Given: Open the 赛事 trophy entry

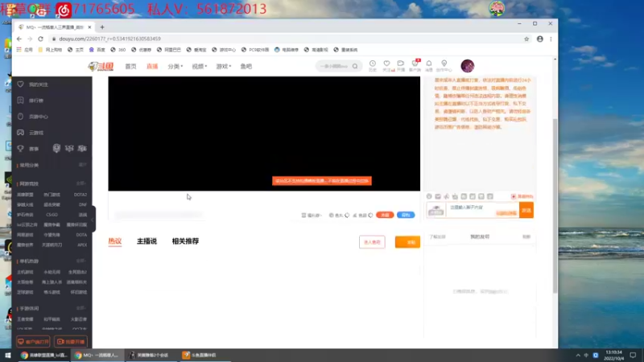Looking at the screenshot, I should point(28,149).
